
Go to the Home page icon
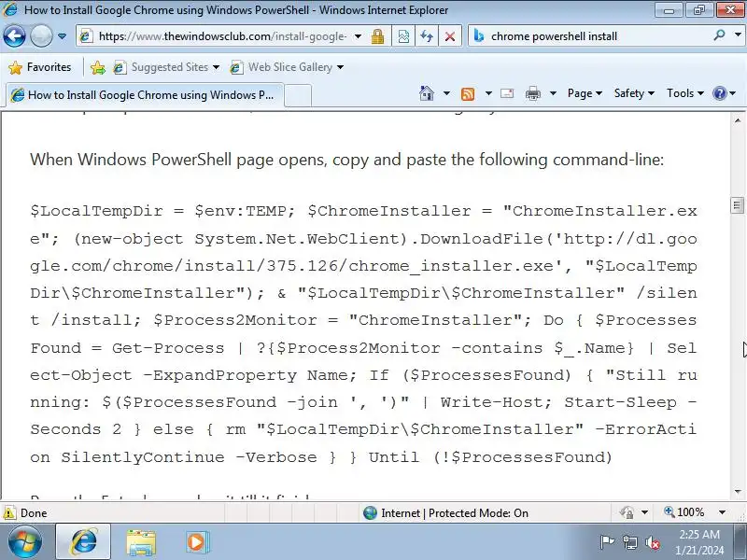pos(427,93)
